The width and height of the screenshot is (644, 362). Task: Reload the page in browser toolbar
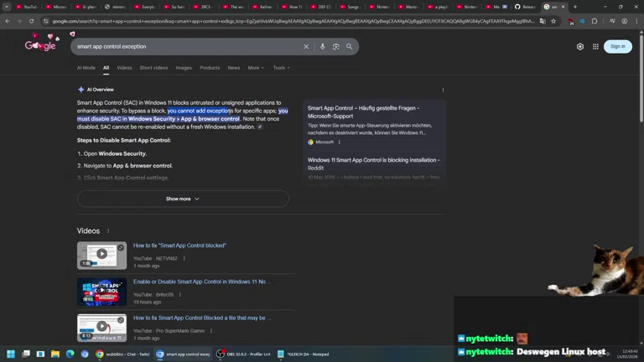[31, 21]
